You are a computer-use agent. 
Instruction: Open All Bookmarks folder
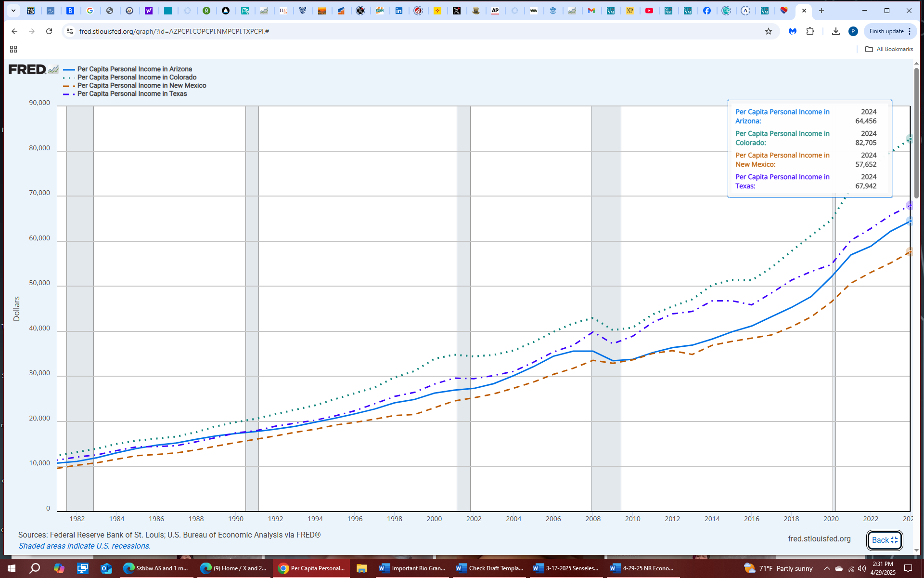pos(889,49)
